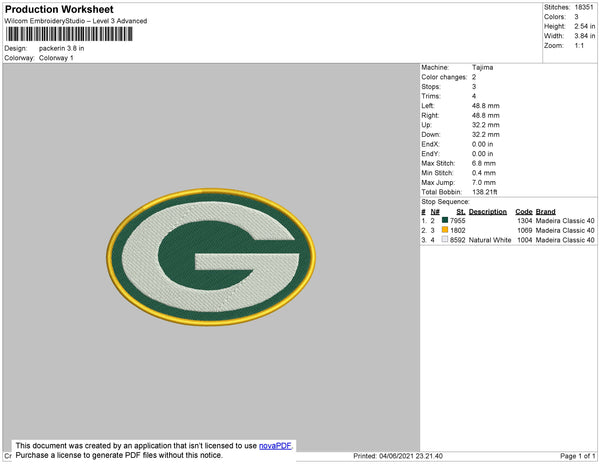Click the 'Production Worksheet' heading
This screenshot has height=464, width=600.
coord(59,10)
